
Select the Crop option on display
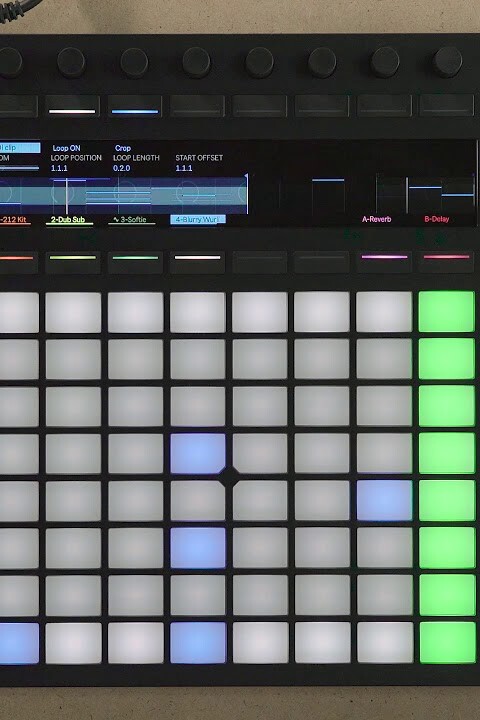123,148
